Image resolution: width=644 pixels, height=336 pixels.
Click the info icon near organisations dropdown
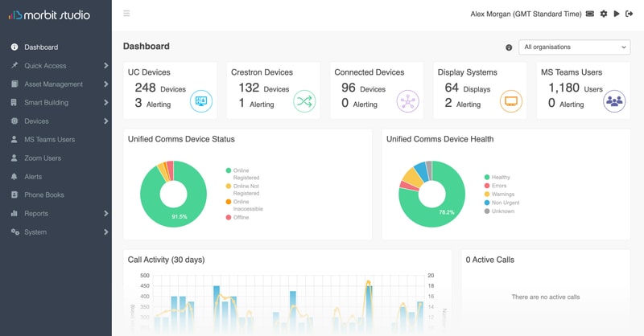pos(509,47)
